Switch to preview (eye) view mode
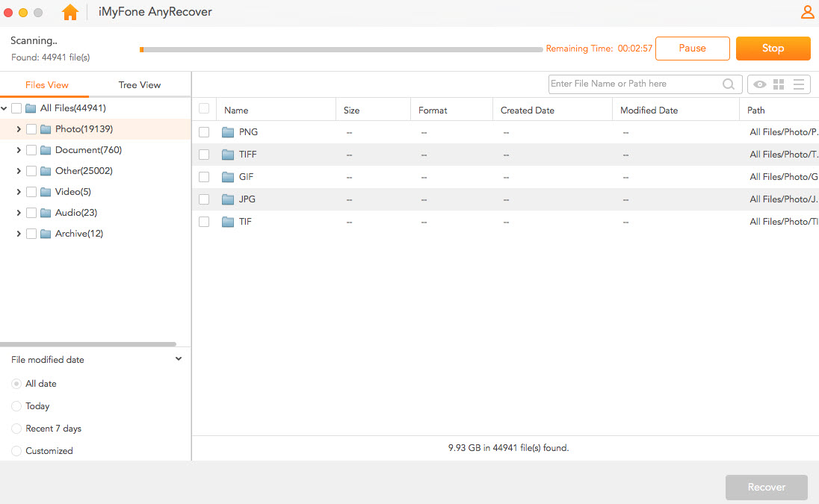The width and height of the screenshot is (819, 504). (759, 84)
